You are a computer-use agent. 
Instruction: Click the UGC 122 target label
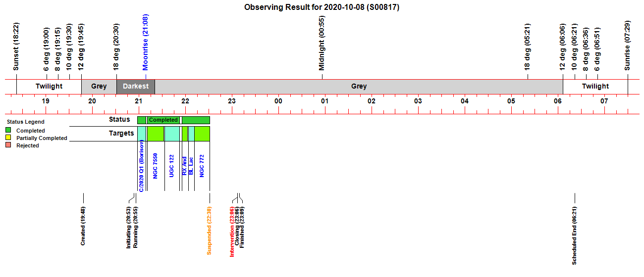pyautogui.click(x=172, y=166)
